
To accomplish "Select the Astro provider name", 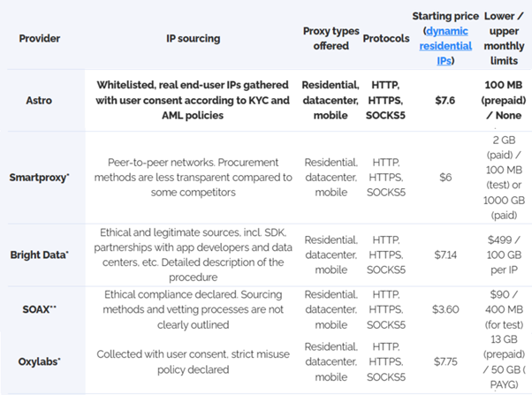I will click(x=42, y=102).
